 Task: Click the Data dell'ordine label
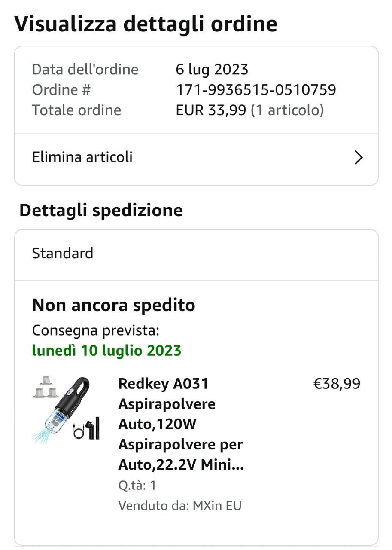[x=85, y=69]
